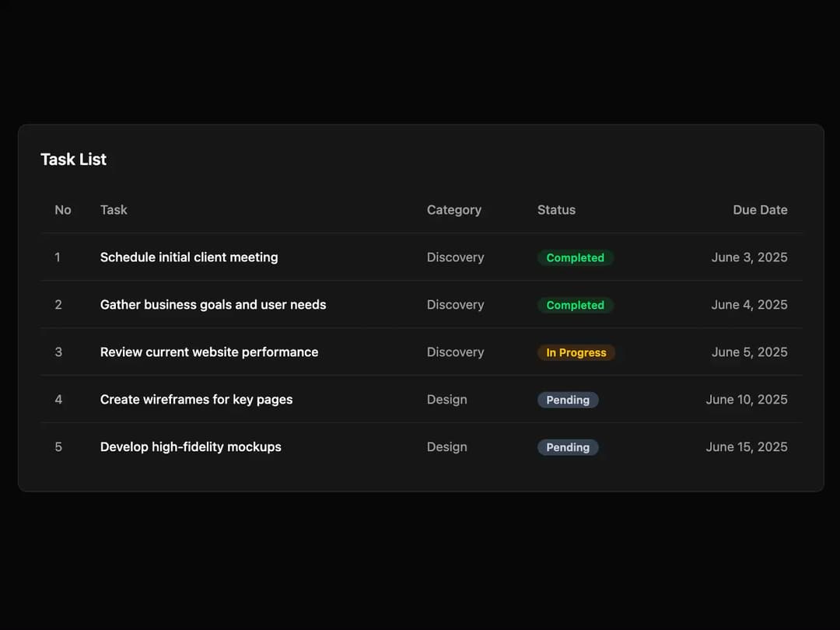Click the Task List heading
The width and height of the screenshot is (840, 630).
click(x=73, y=159)
